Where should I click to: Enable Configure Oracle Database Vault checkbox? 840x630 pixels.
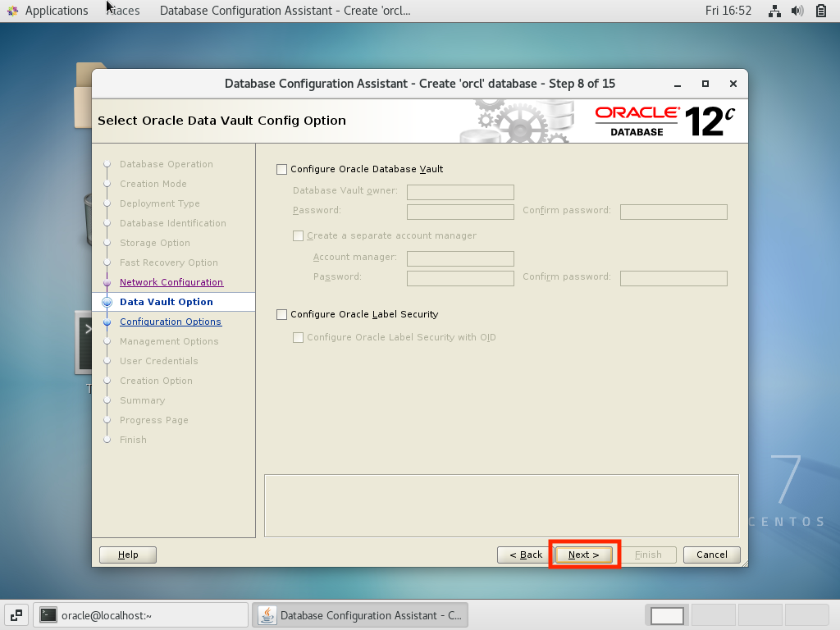(282, 169)
